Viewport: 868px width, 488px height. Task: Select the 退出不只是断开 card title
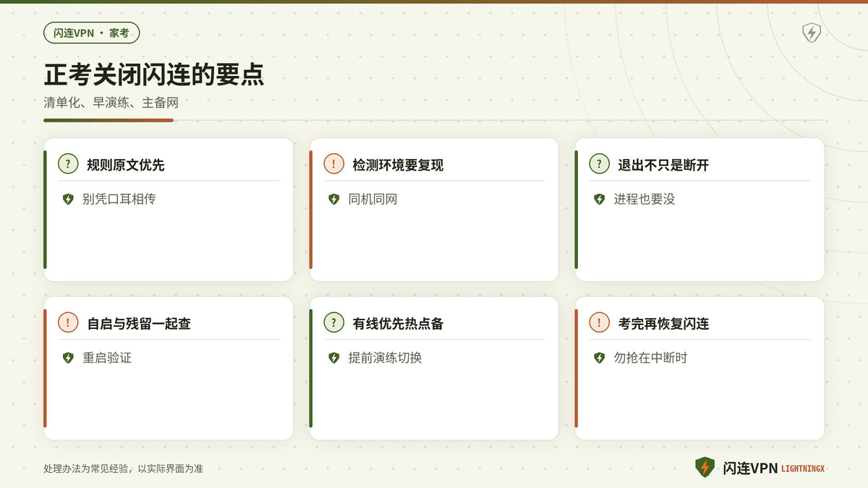pos(663,165)
